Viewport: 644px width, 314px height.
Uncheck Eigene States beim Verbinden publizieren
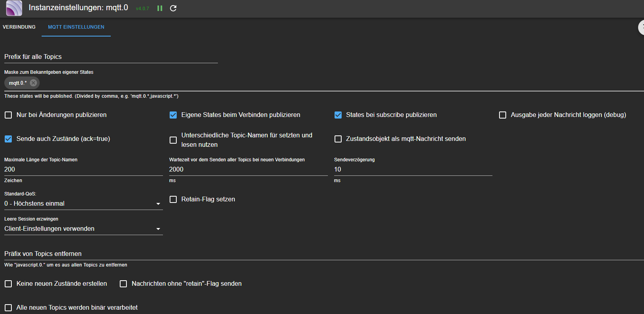(173, 115)
